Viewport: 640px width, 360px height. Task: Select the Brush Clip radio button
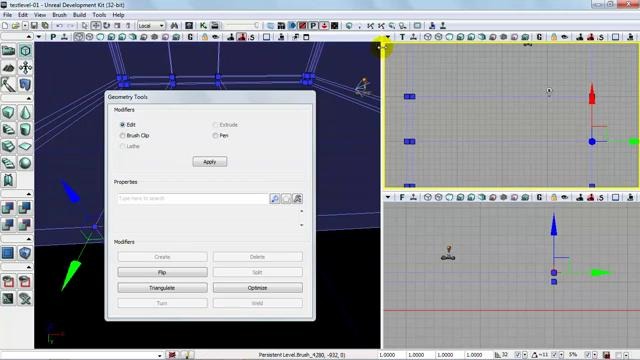click(x=122, y=135)
